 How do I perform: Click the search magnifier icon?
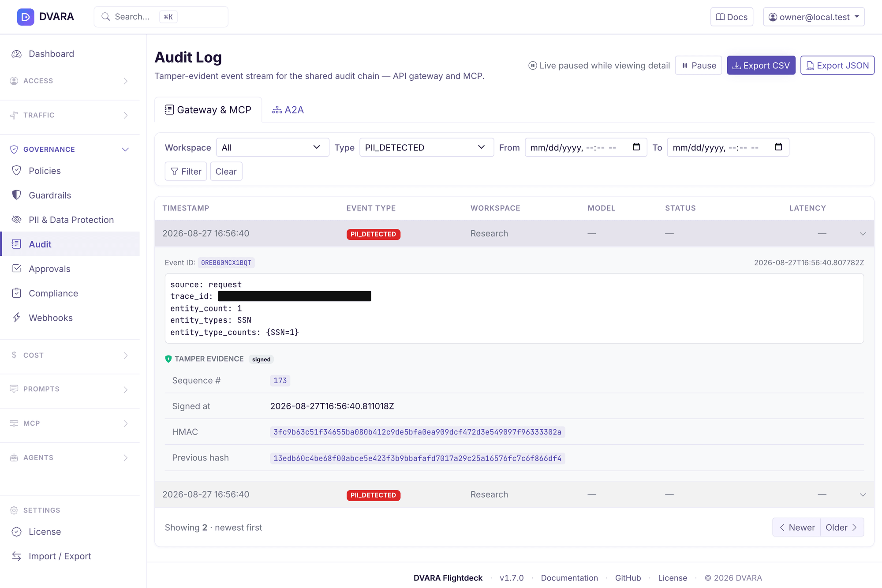pos(106,17)
